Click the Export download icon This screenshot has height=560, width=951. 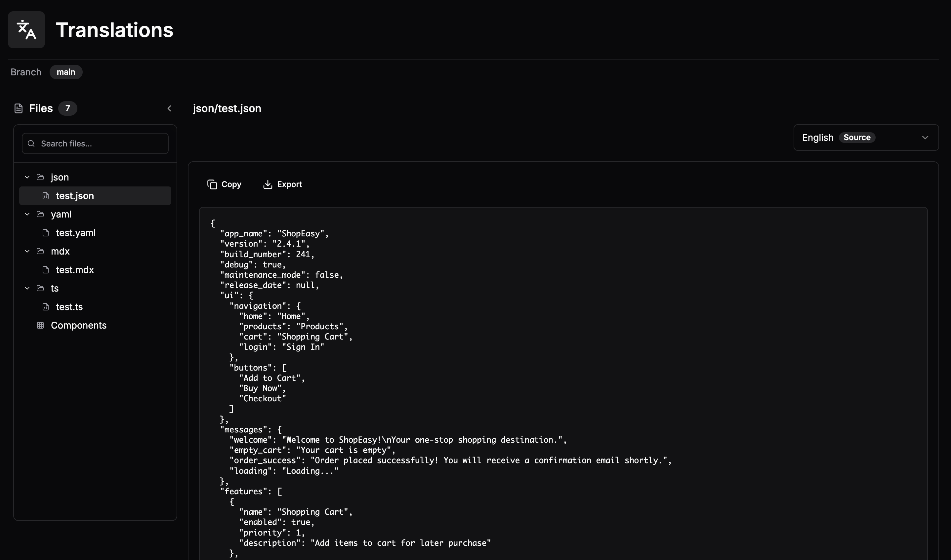click(x=268, y=184)
